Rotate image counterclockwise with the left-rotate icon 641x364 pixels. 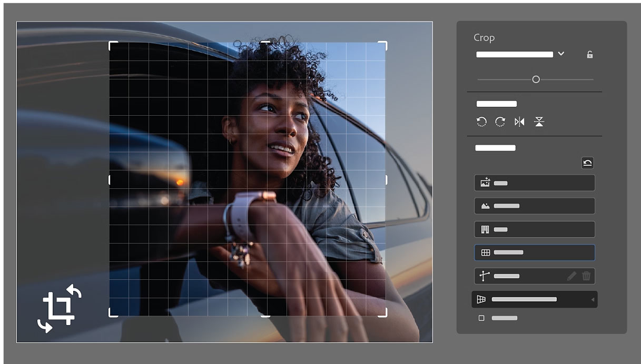(481, 122)
